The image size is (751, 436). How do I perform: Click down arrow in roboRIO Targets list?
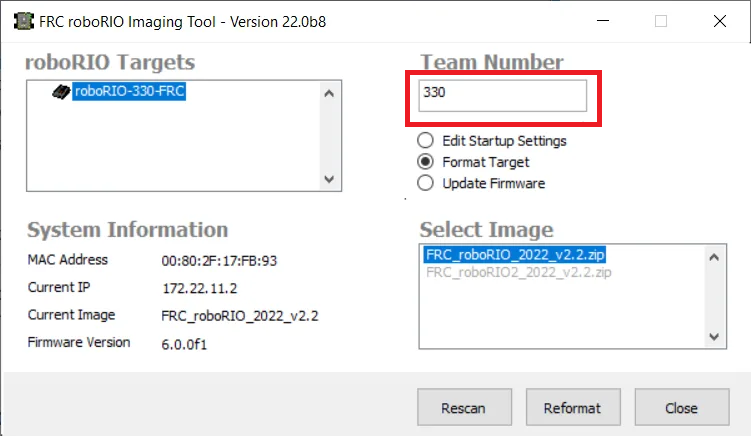click(x=329, y=179)
